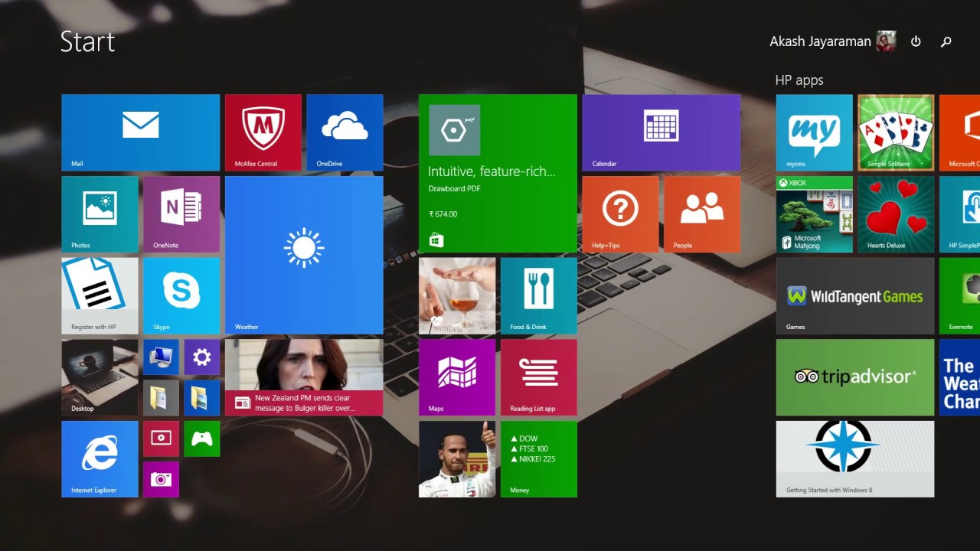Open the New Zealand PM news tile

click(x=304, y=377)
